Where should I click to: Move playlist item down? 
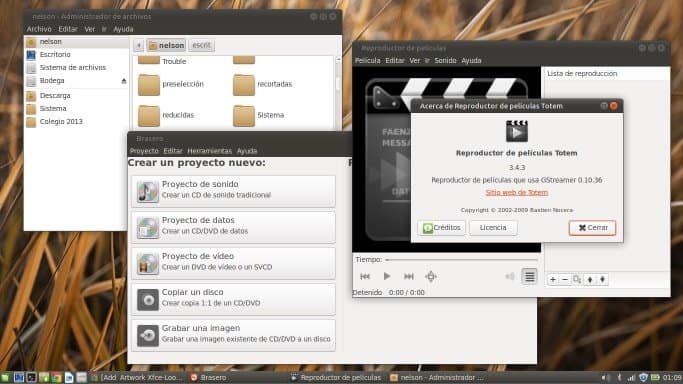click(x=602, y=280)
